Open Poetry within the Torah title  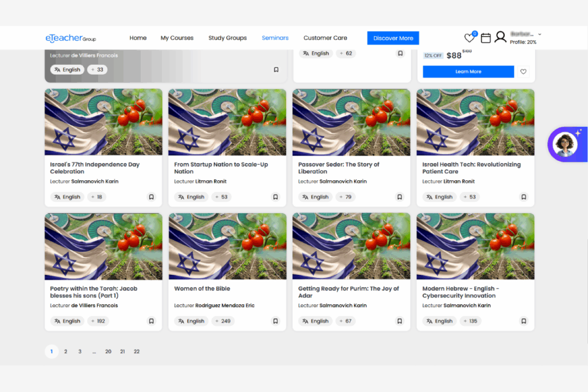point(94,292)
